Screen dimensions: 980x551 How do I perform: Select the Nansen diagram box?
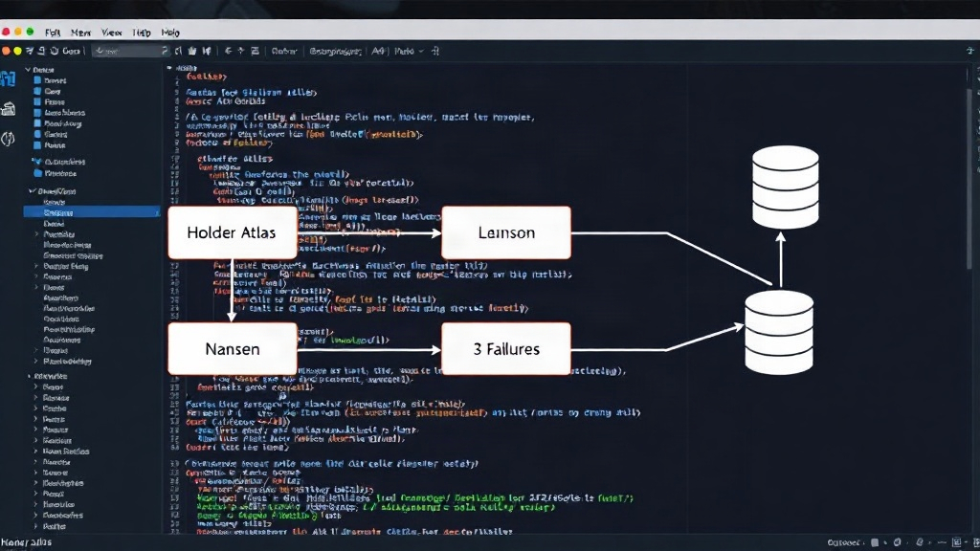(233, 348)
